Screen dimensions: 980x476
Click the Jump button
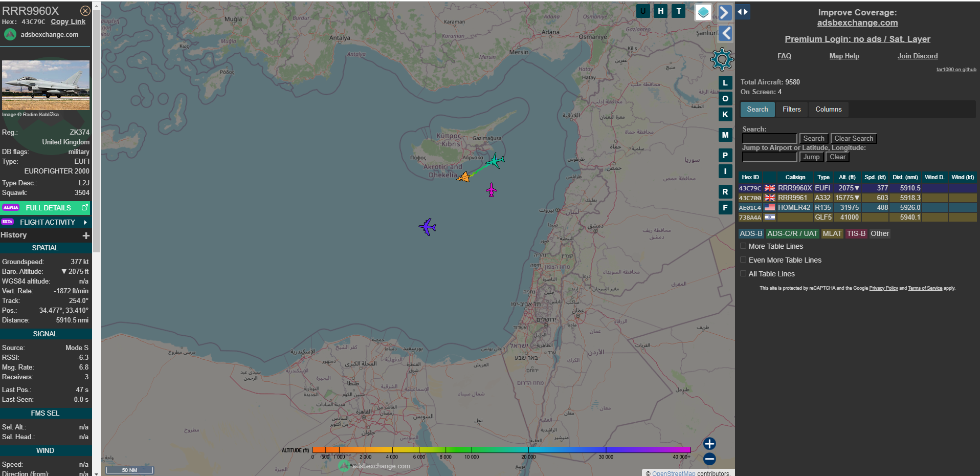[x=811, y=157]
